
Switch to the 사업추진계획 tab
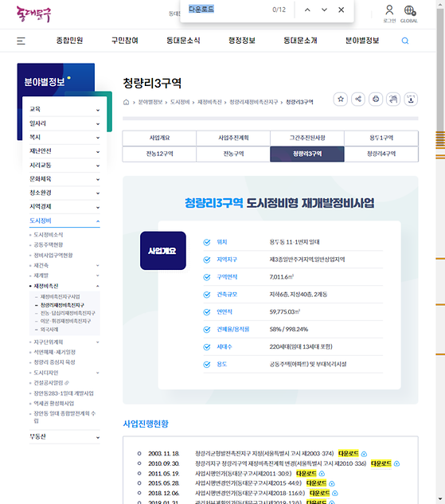pos(233,138)
